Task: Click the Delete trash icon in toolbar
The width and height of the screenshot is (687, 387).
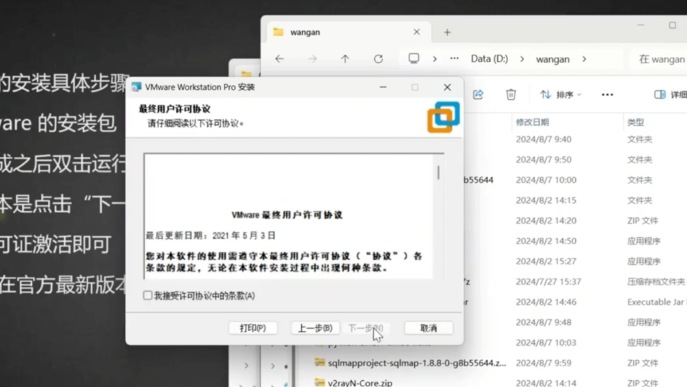Action: coord(511,95)
